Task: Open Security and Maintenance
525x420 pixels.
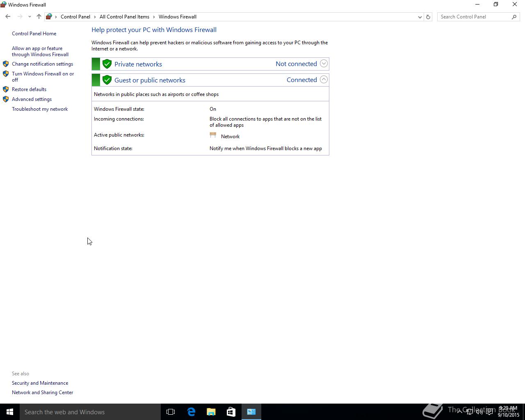Action: (40, 383)
